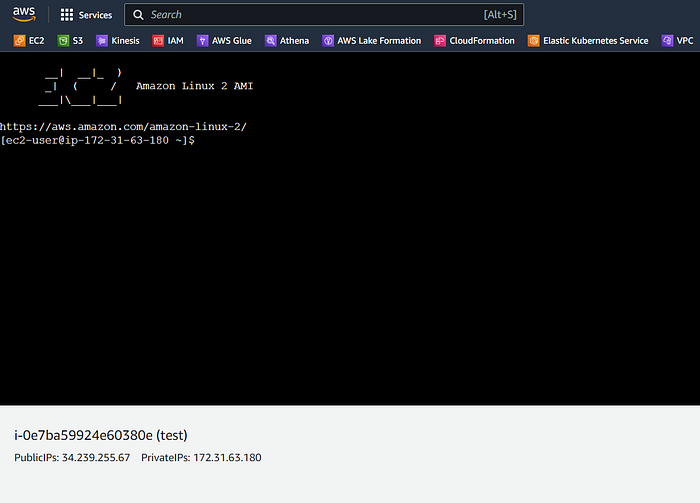Open the S3 shortcut label

tap(78, 41)
